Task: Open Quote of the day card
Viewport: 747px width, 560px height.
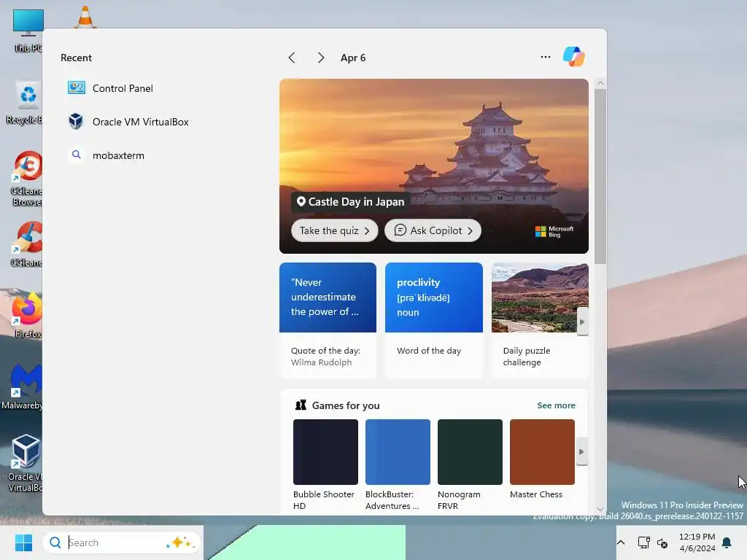Action: click(328, 321)
